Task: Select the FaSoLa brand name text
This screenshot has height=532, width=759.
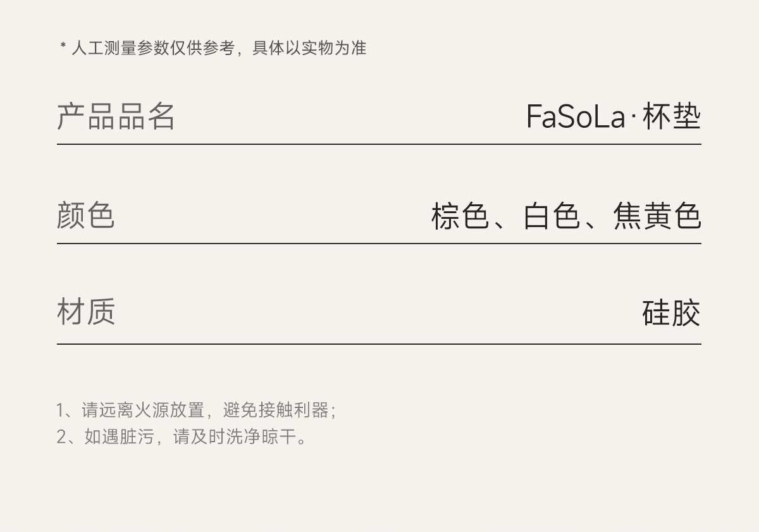Action: click(576, 117)
